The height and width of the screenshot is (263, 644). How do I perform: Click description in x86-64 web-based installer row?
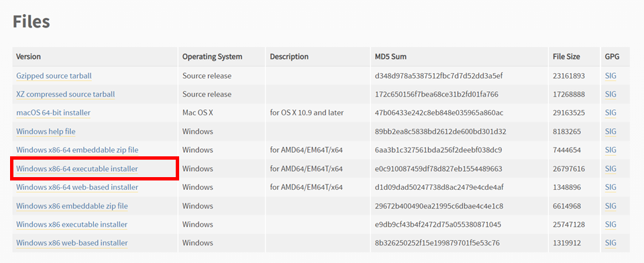coord(306,187)
